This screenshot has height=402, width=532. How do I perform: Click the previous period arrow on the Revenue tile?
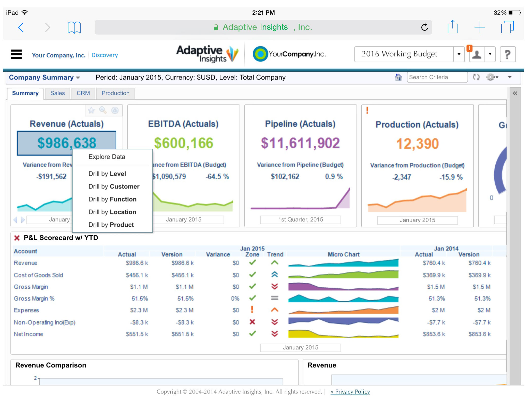click(x=15, y=220)
